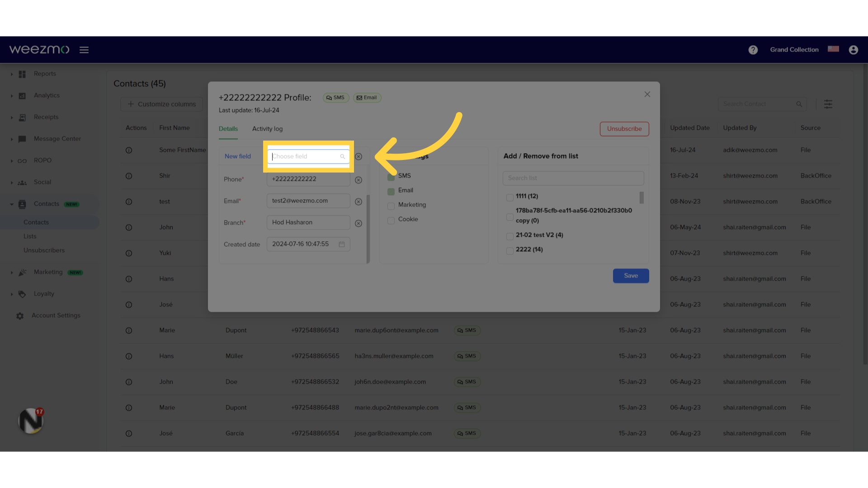Open Grand Collection account name
The width and height of the screenshot is (868, 488).
tap(794, 50)
